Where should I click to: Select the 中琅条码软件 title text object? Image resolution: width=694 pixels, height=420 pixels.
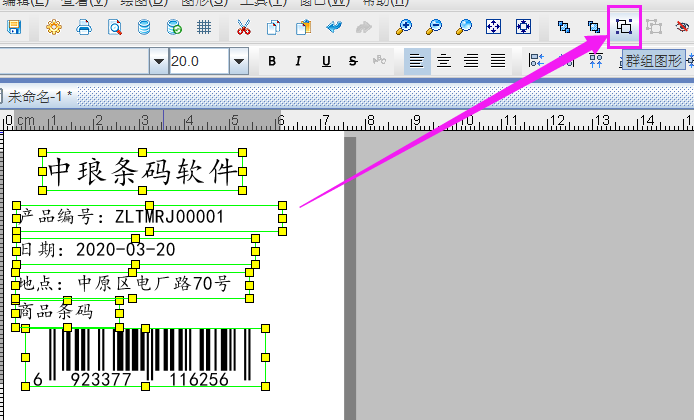click(x=142, y=171)
